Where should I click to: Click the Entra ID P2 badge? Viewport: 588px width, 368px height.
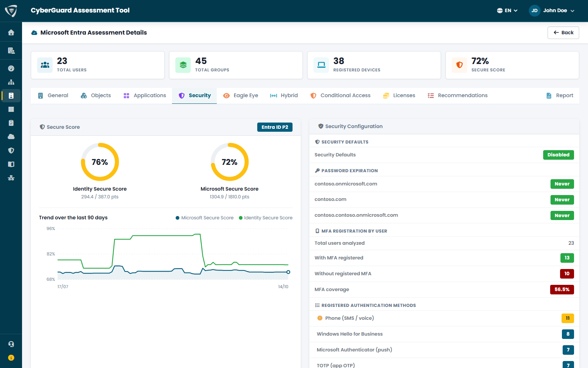coord(275,127)
